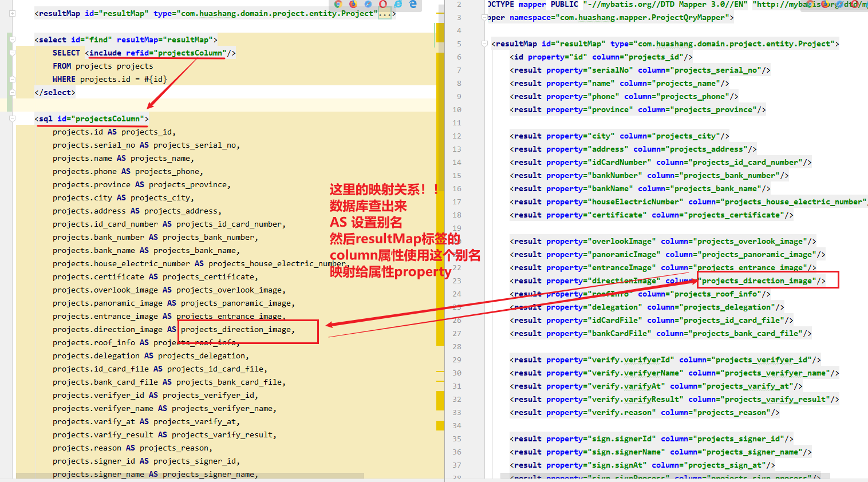This screenshot has height=482, width=868.
Task: Open the file in Internet Explorer
Action: (399, 4)
